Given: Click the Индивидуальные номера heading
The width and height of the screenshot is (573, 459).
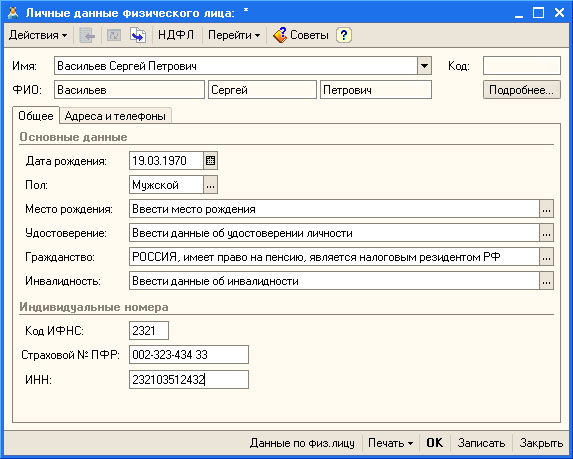Looking at the screenshot, I should (x=94, y=307).
